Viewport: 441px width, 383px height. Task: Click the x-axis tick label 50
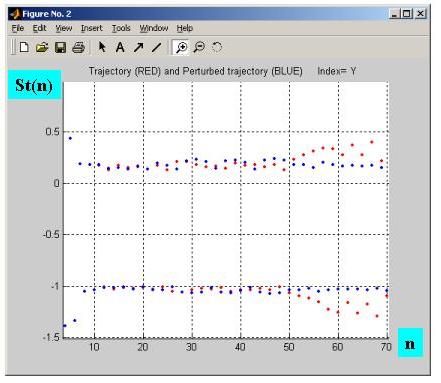click(x=289, y=347)
